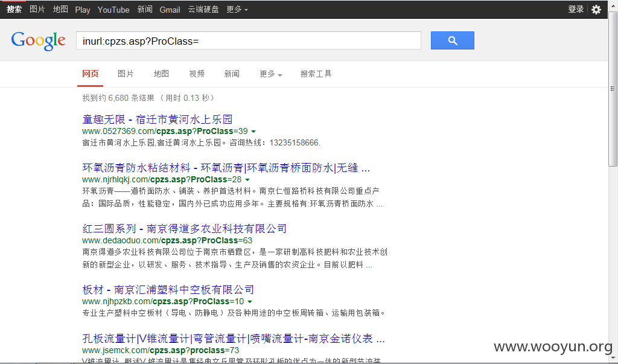Open 云端硬盘 in top bar
Image resolution: width=618 pixels, height=364 pixels.
[x=203, y=10]
